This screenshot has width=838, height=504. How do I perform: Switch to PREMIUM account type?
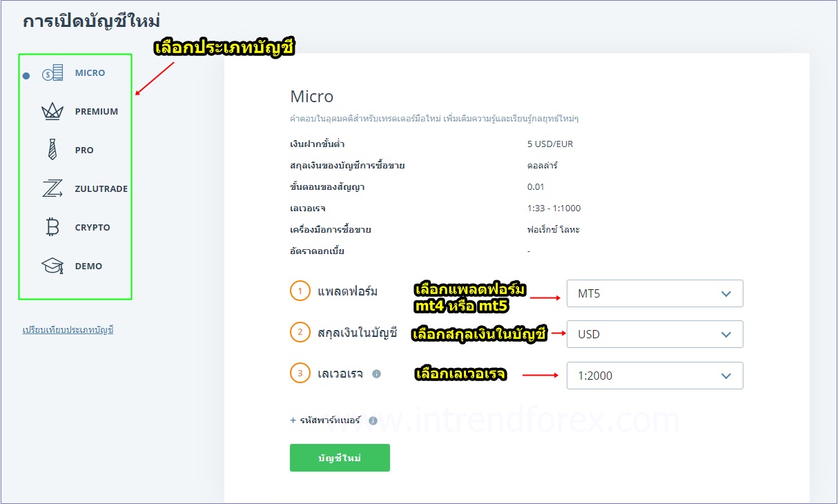(x=97, y=111)
